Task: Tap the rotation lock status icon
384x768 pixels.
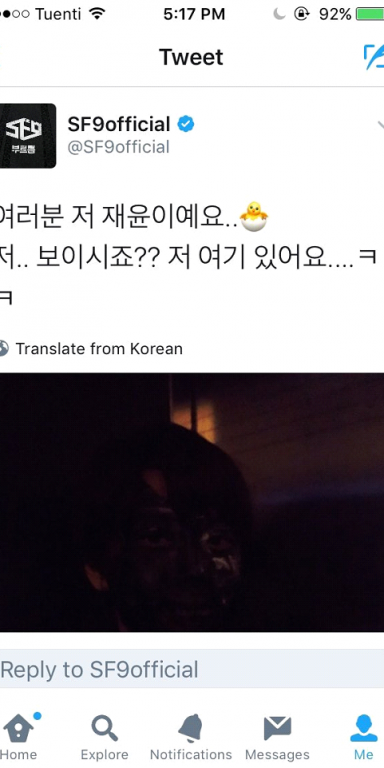Action: click(302, 14)
